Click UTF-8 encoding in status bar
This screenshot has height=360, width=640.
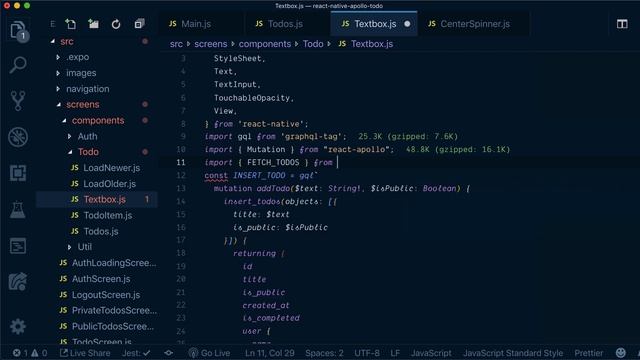(x=367, y=353)
